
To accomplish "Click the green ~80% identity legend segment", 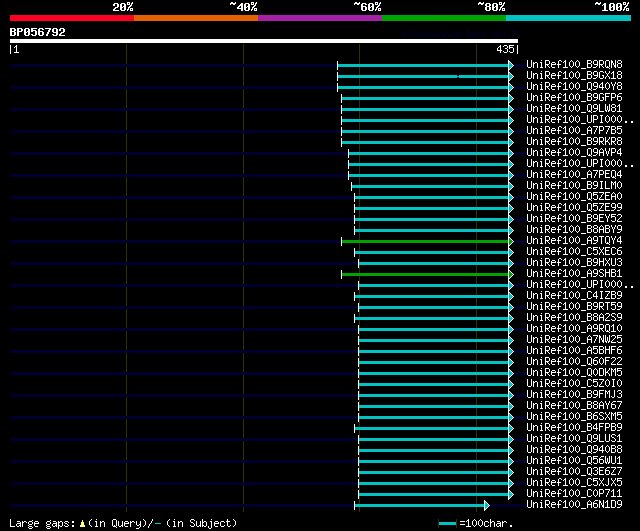I will click(x=444, y=18).
